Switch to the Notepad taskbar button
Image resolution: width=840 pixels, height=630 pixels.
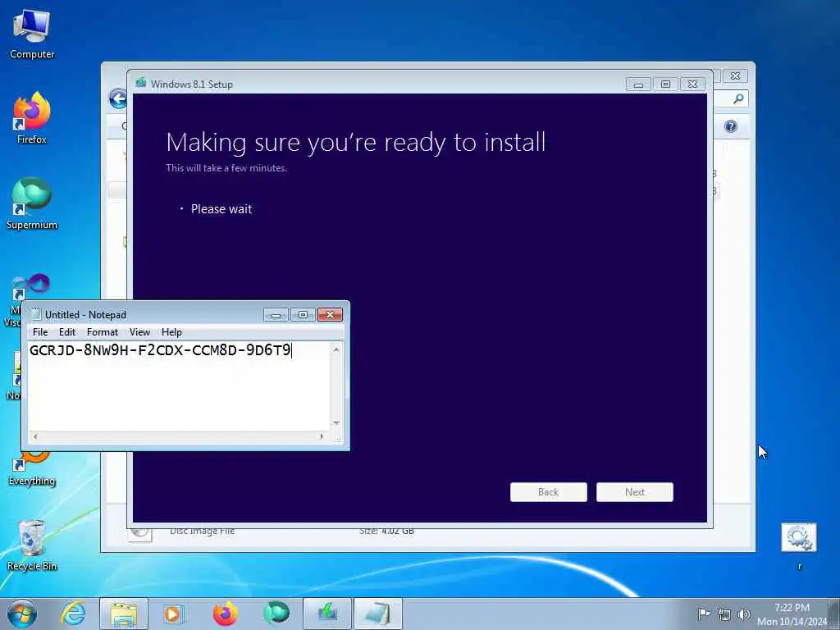(378, 614)
